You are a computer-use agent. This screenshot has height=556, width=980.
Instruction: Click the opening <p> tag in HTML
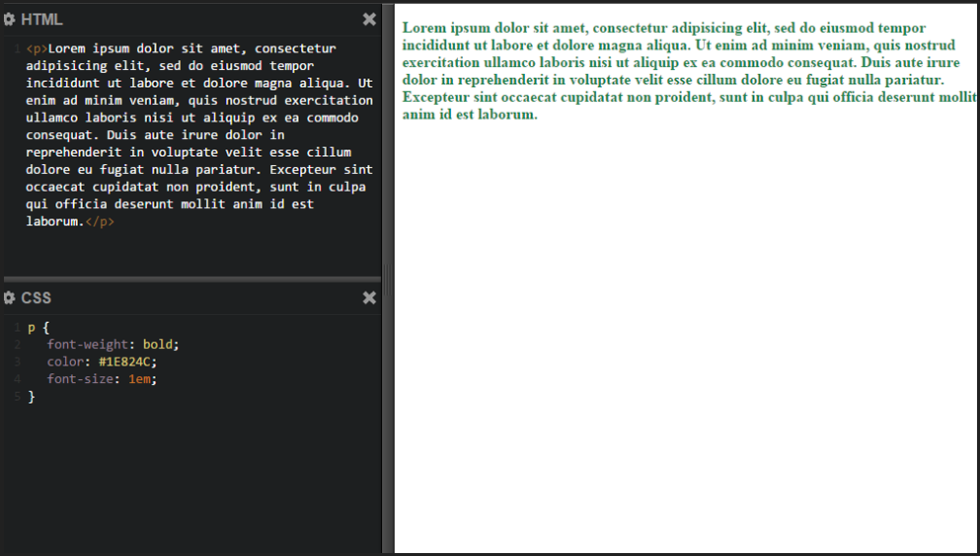tap(37, 48)
